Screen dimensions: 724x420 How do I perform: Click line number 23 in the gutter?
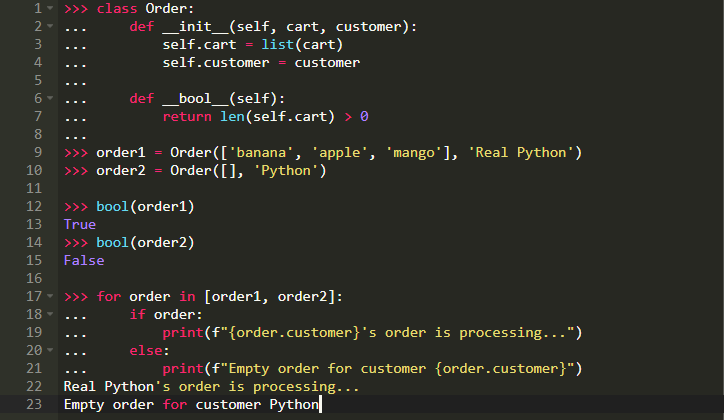point(34,404)
